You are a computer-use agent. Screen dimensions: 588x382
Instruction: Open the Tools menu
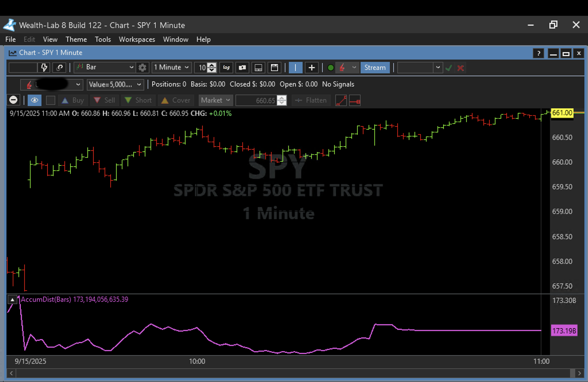click(x=103, y=39)
